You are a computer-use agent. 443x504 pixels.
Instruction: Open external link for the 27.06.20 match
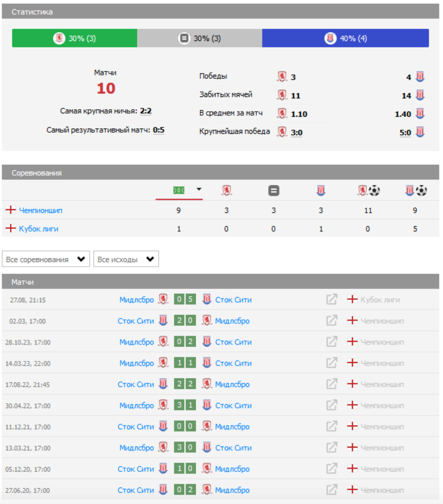pyautogui.click(x=332, y=490)
